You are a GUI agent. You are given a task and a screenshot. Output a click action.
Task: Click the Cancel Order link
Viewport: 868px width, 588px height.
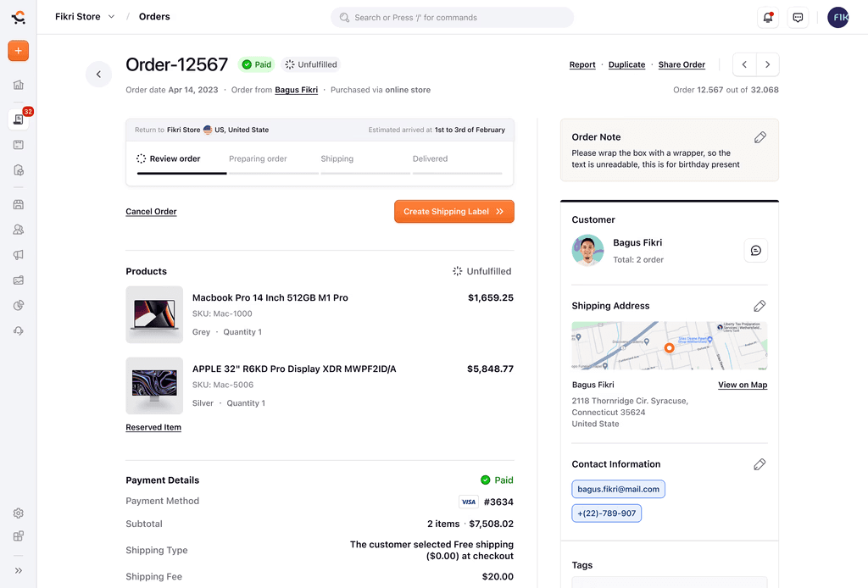pos(151,211)
